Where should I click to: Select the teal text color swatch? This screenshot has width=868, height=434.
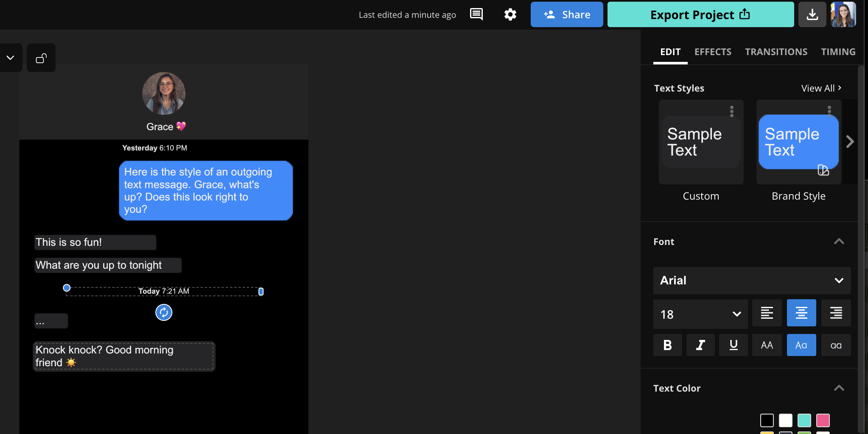pyautogui.click(x=804, y=420)
